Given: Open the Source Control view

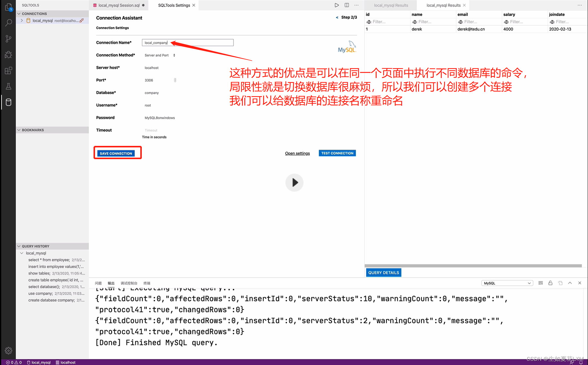Looking at the screenshot, I should click(8, 39).
